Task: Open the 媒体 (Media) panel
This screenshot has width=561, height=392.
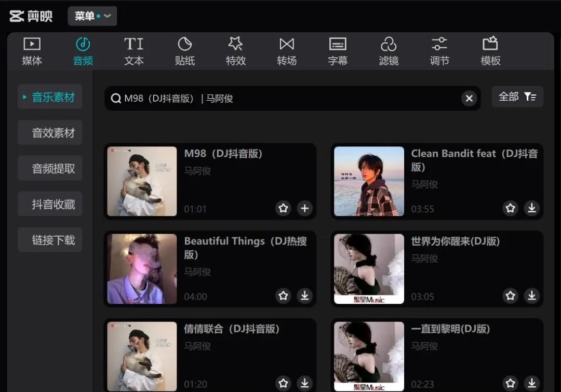Action: point(32,51)
